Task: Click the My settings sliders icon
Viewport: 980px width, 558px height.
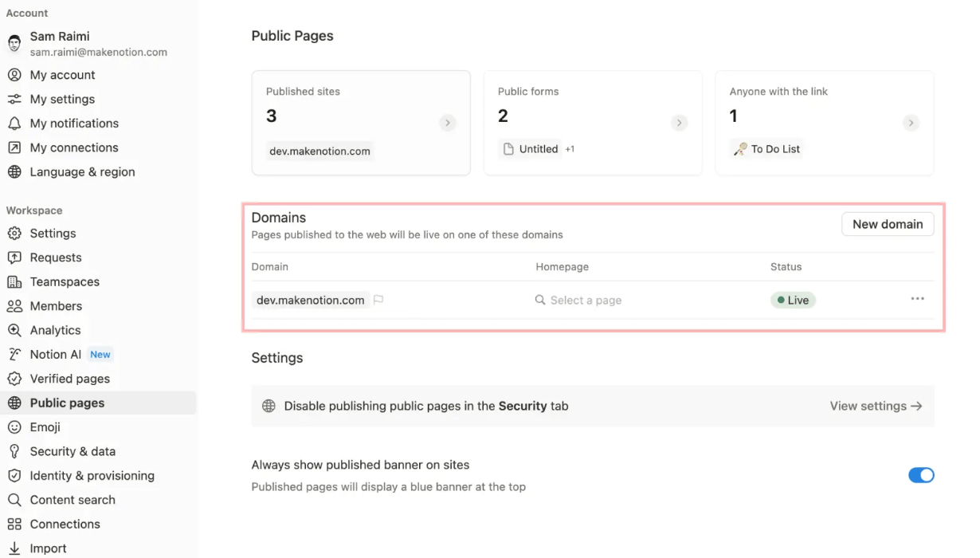Action: point(14,99)
